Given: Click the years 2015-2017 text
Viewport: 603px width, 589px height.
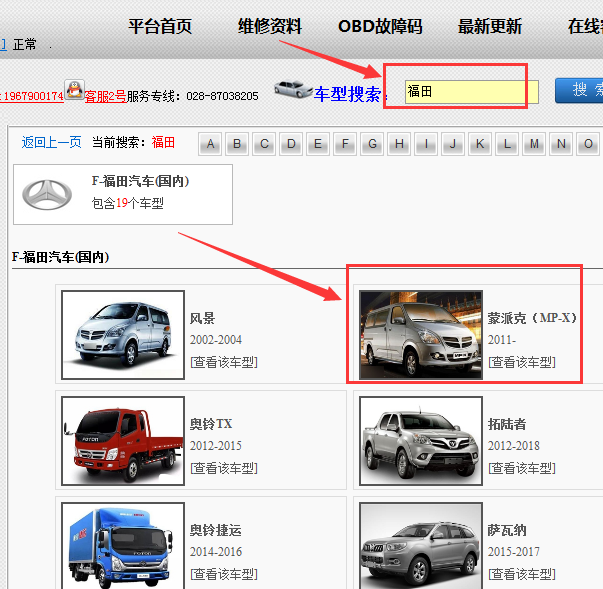Looking at the screenshot, I should [x=514, y=552].
